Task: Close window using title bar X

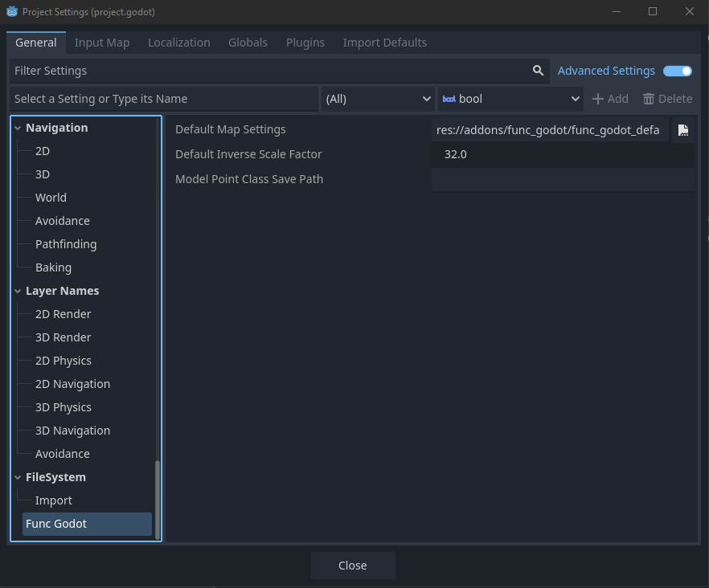Action: 689,12
